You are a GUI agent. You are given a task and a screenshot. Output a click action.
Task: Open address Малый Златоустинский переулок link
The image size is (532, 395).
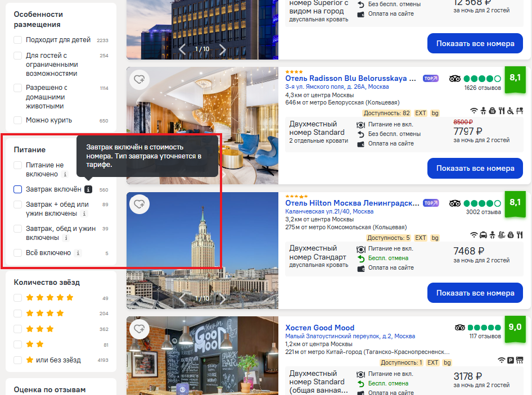click(350, 336)
